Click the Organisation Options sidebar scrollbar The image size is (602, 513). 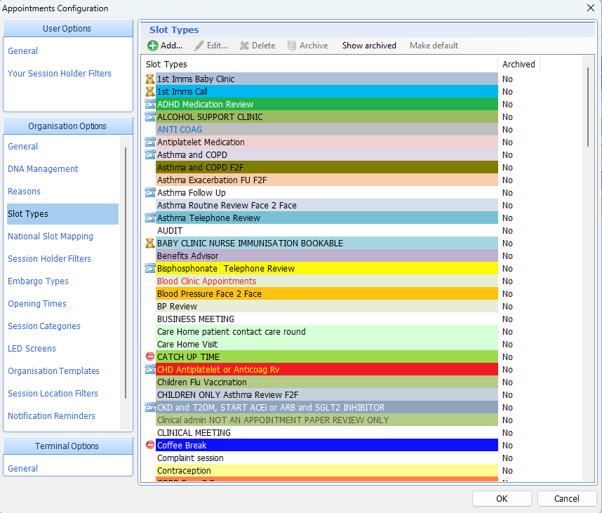(125, 273)
